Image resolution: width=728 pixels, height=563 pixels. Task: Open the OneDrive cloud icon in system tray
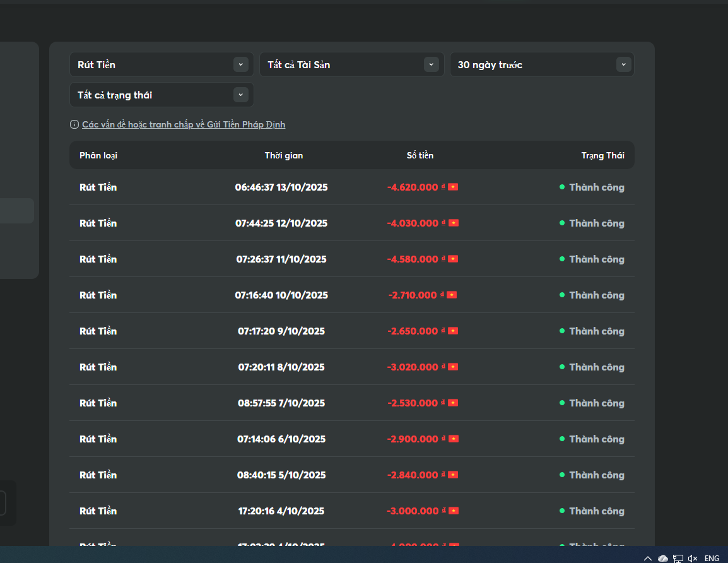click(x=663, y=558)
